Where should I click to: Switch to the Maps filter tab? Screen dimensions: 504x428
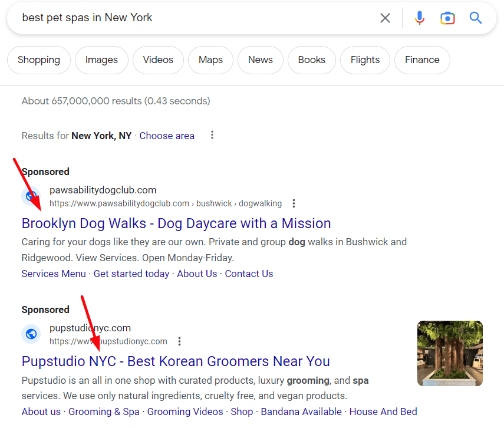point(210,60)
